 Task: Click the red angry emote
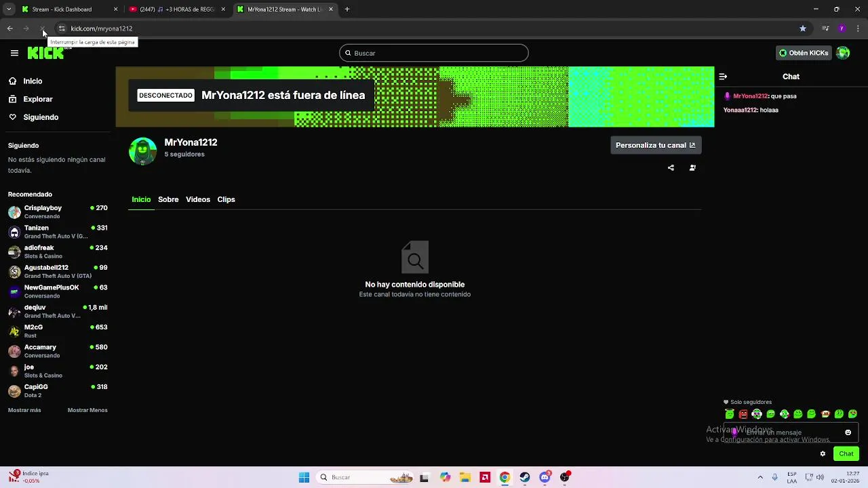[743, 414]
